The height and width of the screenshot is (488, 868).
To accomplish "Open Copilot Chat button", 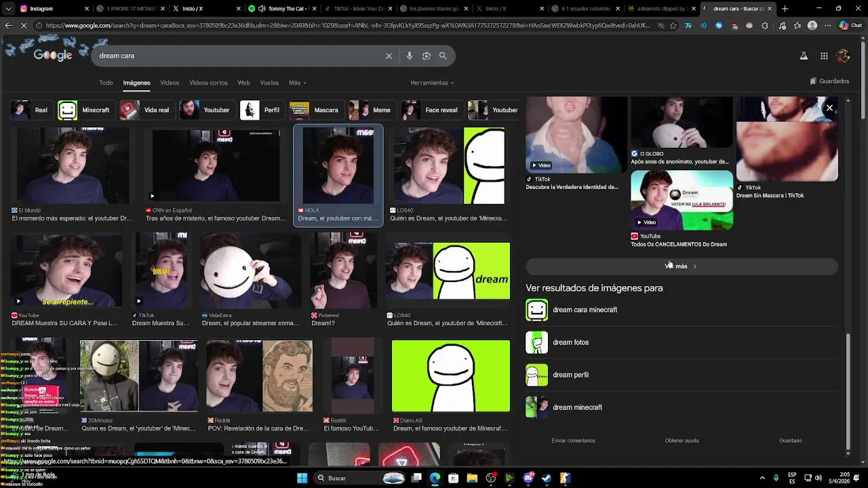I will (x=850, y=26).
